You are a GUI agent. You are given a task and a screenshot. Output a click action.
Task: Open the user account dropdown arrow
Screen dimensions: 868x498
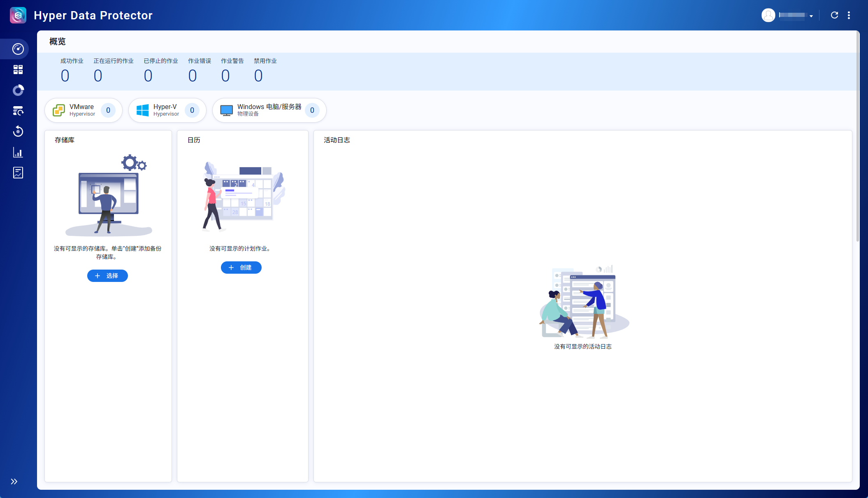tap(811, 16)
